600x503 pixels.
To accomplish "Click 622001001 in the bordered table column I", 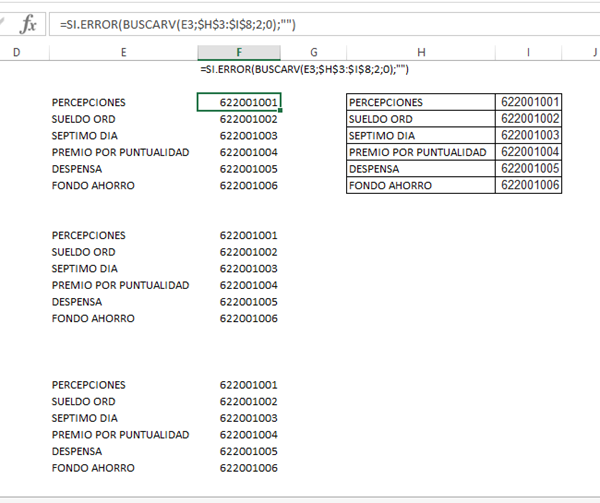I will 530,102.
